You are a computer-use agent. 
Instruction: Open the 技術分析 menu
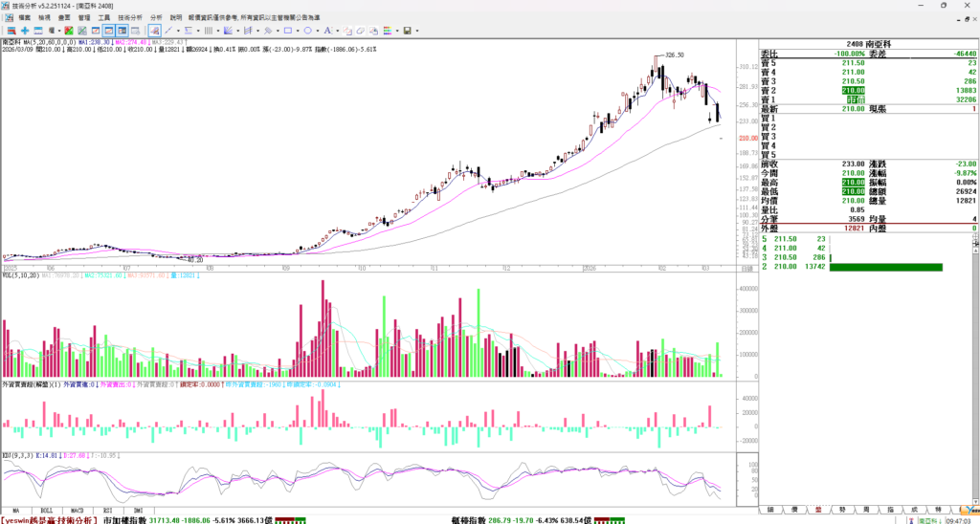coord(131,17)
